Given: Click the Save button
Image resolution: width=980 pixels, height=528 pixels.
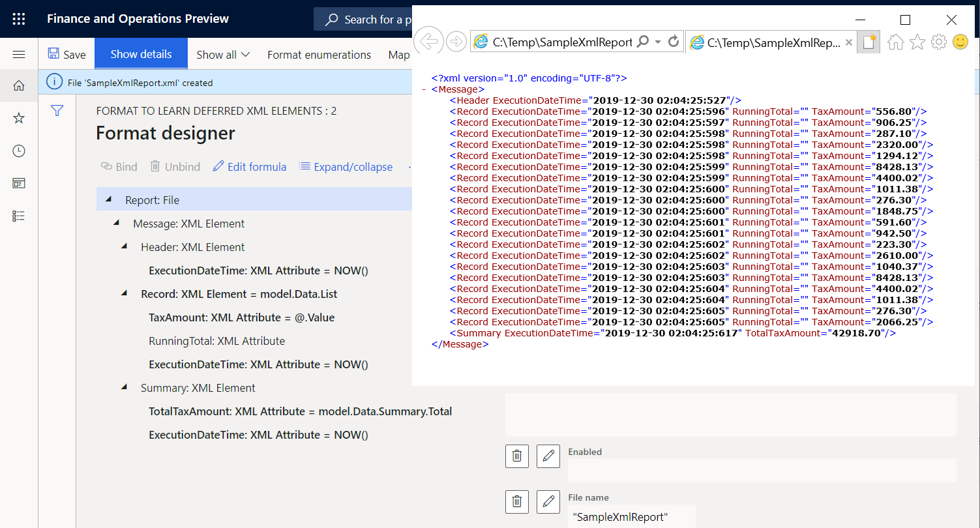Looking at the screenshot, I should click(67, 55).
